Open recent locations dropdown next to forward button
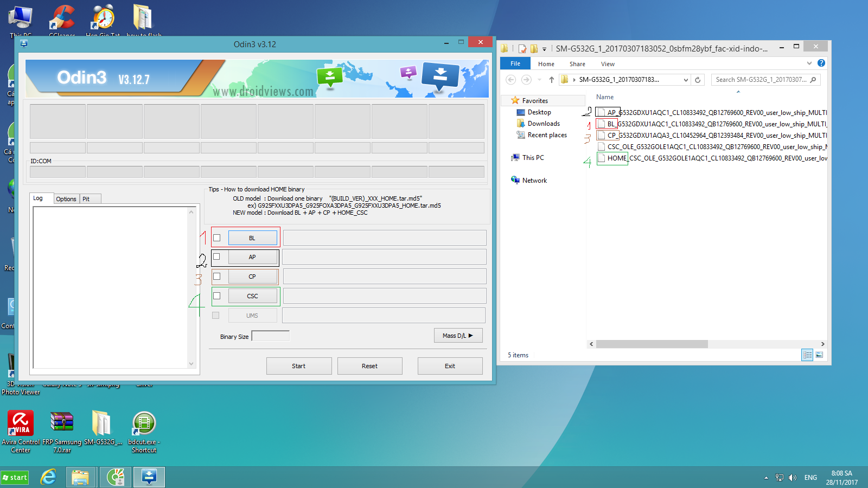The height and width of the screenshot is (488, 868). click(x=539, y=79)
